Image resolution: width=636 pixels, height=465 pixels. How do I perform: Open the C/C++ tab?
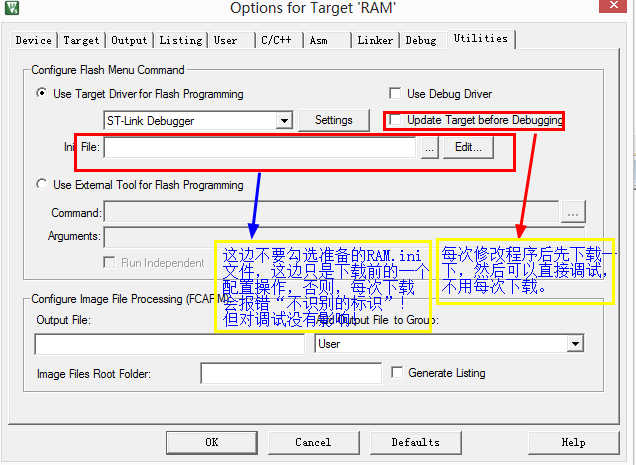[x=279, y=40]
